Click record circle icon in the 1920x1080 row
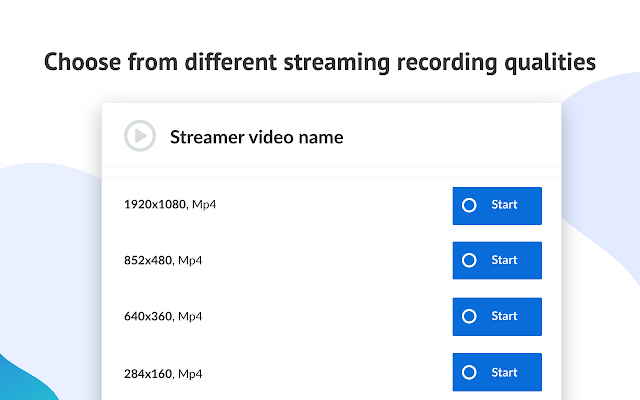The image size is (640, 400). (469, 205)
